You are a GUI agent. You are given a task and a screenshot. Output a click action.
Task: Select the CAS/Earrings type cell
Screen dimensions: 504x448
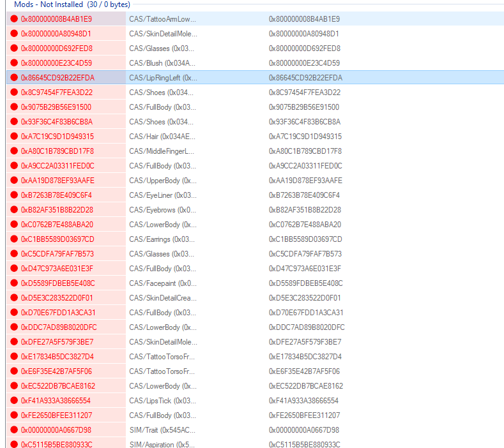162,239
